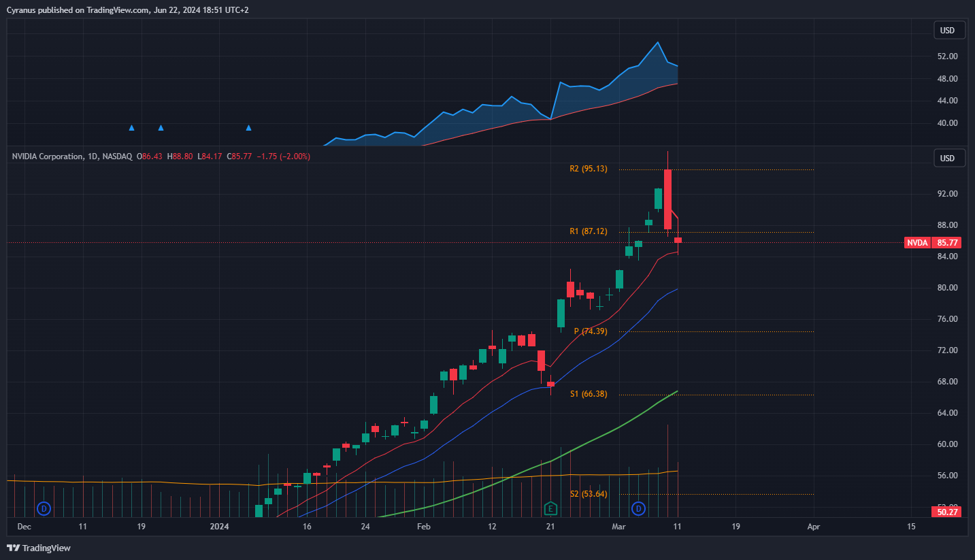Select the rightmost blue triangle indicator marker
Image resolution: width=975 pixels, height=560 pixels.
point(249,128)
